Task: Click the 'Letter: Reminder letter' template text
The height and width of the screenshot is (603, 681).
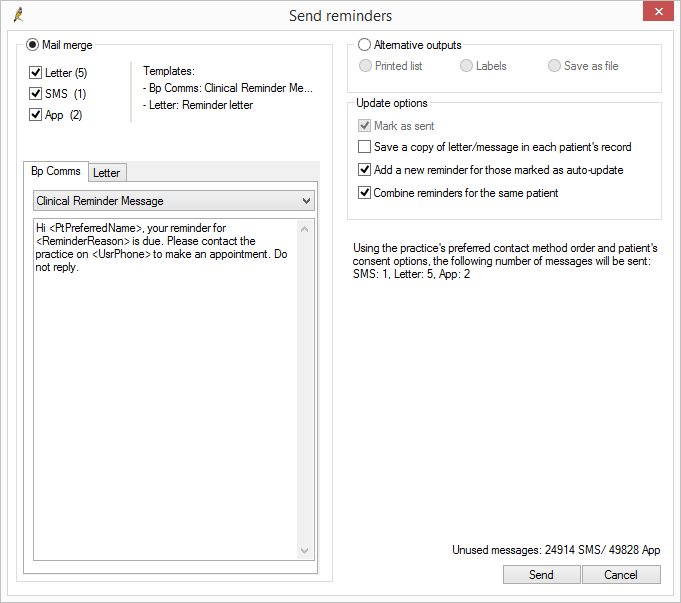Action: click(x=198, y=105)
